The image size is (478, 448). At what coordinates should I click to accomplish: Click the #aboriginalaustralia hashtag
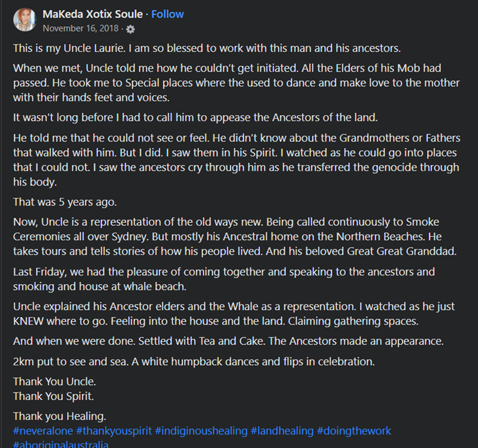[x=61, y=444]
